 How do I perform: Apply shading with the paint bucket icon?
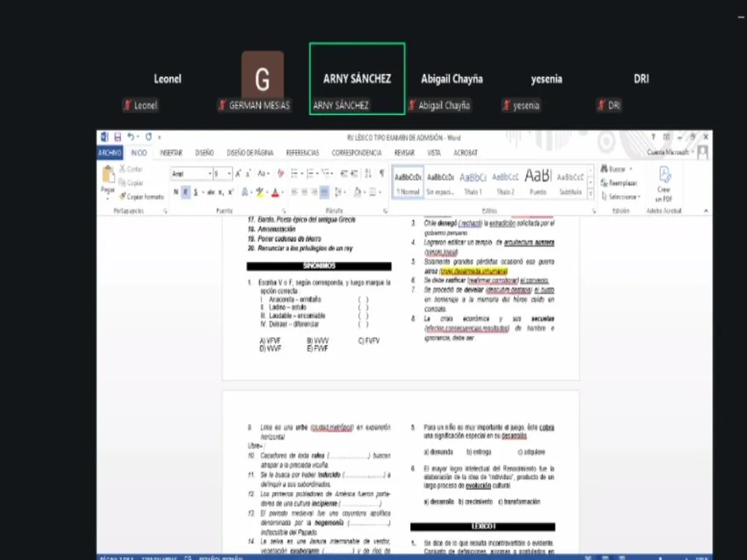[x=357, y=192]
